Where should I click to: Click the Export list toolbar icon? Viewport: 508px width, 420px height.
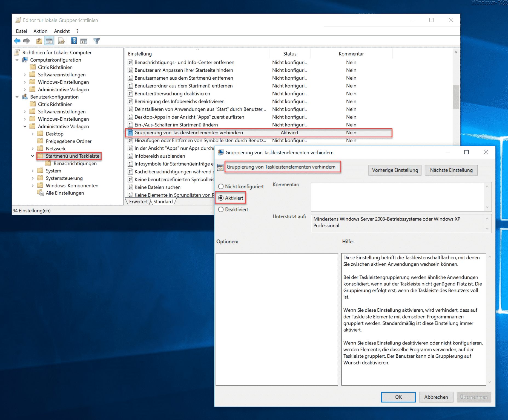61,41
